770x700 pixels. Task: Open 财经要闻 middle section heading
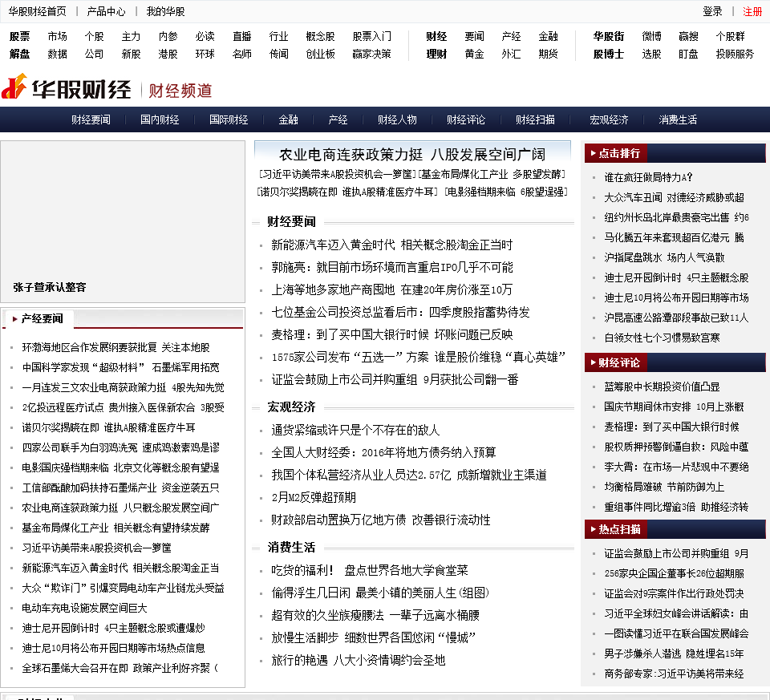coord(291,222)
